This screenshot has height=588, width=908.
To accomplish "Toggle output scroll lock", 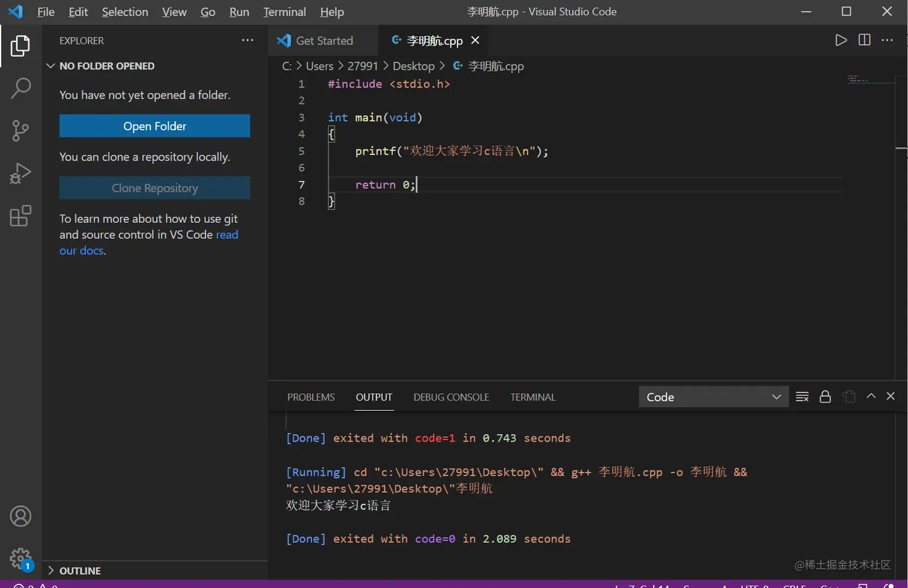I will [825, 397].
